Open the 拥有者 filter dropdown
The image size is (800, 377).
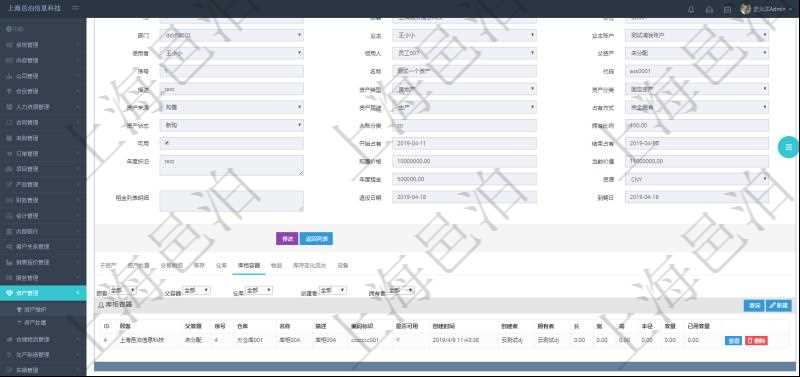[x=401, y=290]
